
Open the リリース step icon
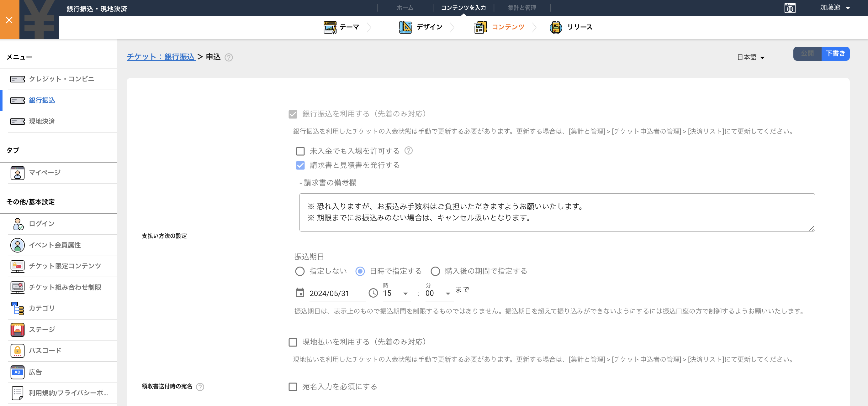tap(556, 27)
